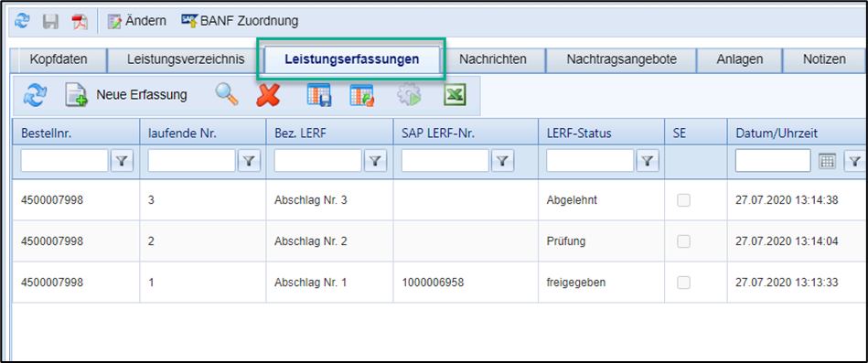The width and height of the screenshot is (868, 363).
Task: Open the LERF-Status filter dropdown
Action: [648, 161]
